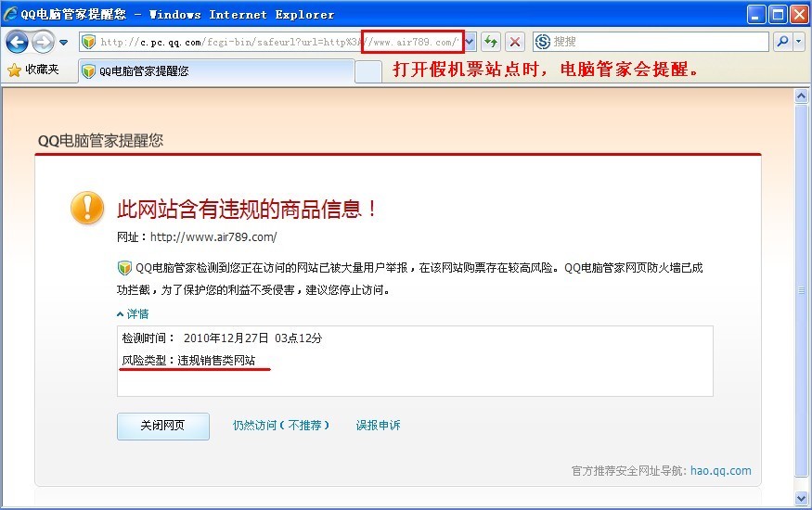Click the QQ电脑管家提醒您 page heading
Viewport: 812px width, 510px height.
pyautogui.click(x=100, y=140)
